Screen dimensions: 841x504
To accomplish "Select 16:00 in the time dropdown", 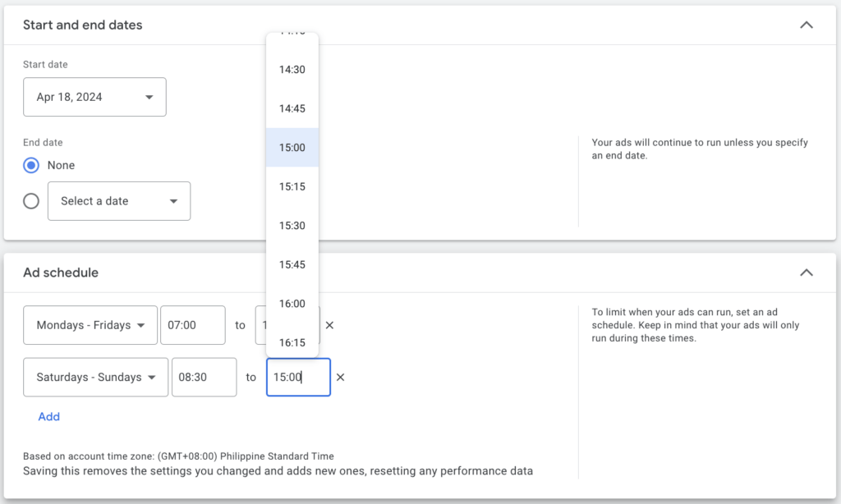I will click(x=292, y=303).
